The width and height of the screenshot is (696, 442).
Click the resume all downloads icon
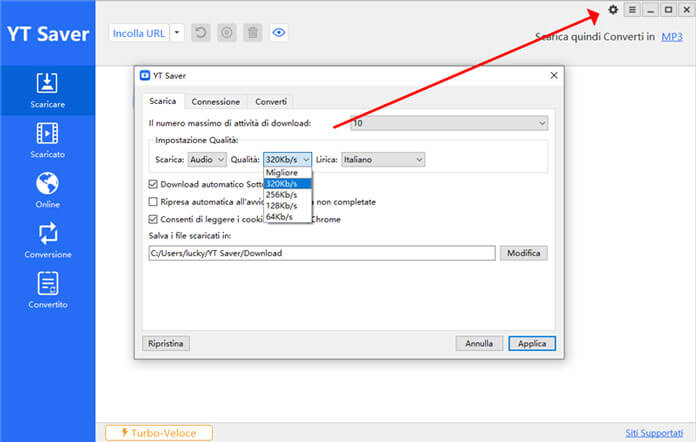[x=201, y=33]
